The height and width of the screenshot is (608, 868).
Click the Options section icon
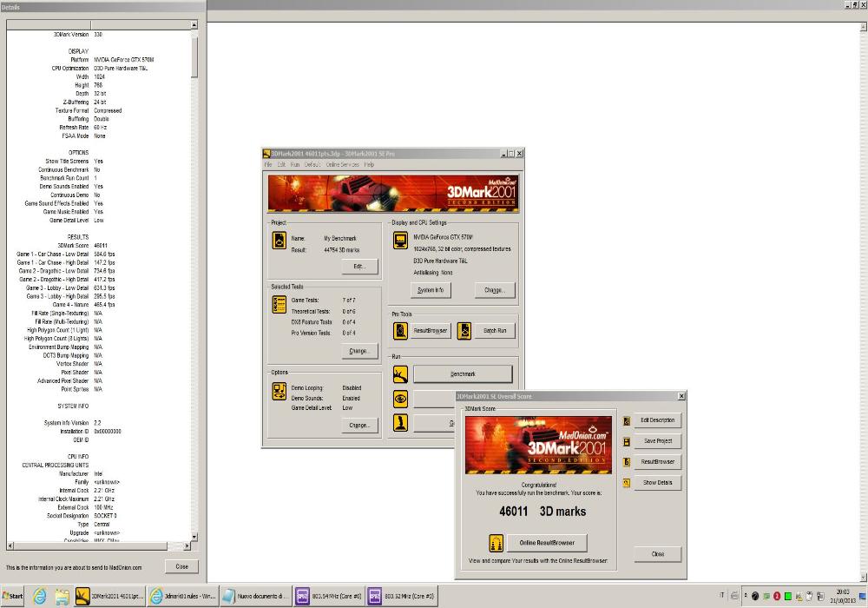[279, 391]
